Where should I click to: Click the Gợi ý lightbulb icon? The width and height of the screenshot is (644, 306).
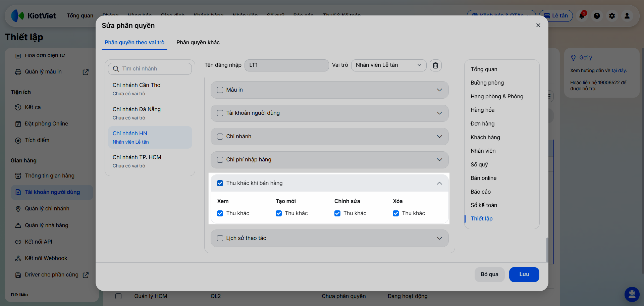click(573, 58)
